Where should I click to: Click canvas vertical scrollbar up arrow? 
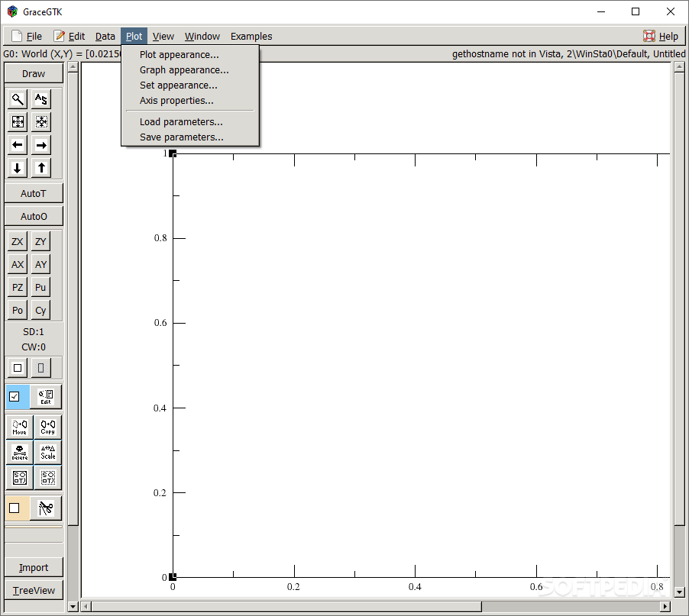679,67
